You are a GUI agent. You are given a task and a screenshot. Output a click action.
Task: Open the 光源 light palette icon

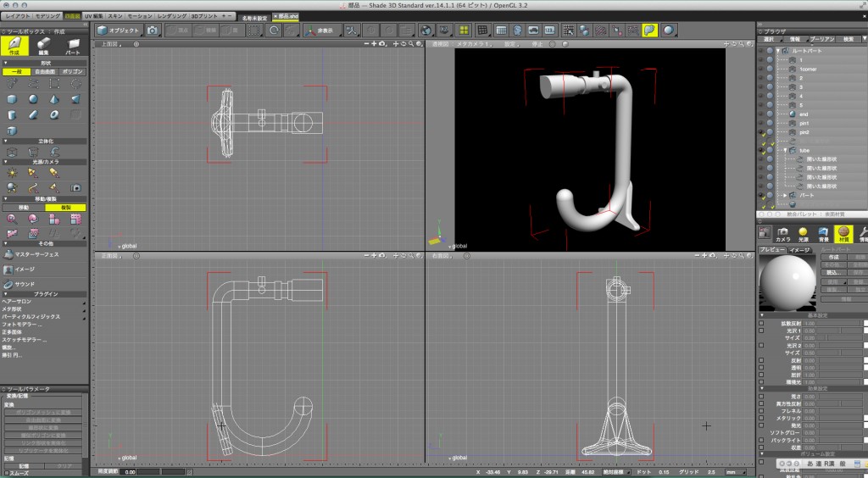[804, 234]
